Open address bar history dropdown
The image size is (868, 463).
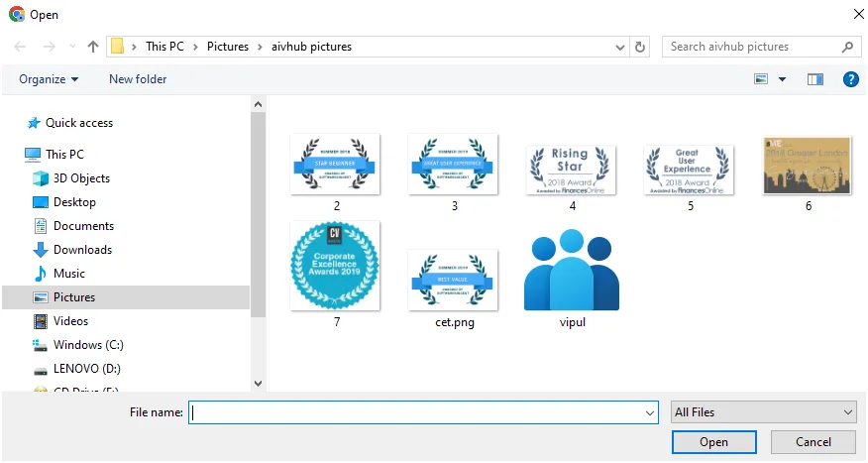coord(620,47)
